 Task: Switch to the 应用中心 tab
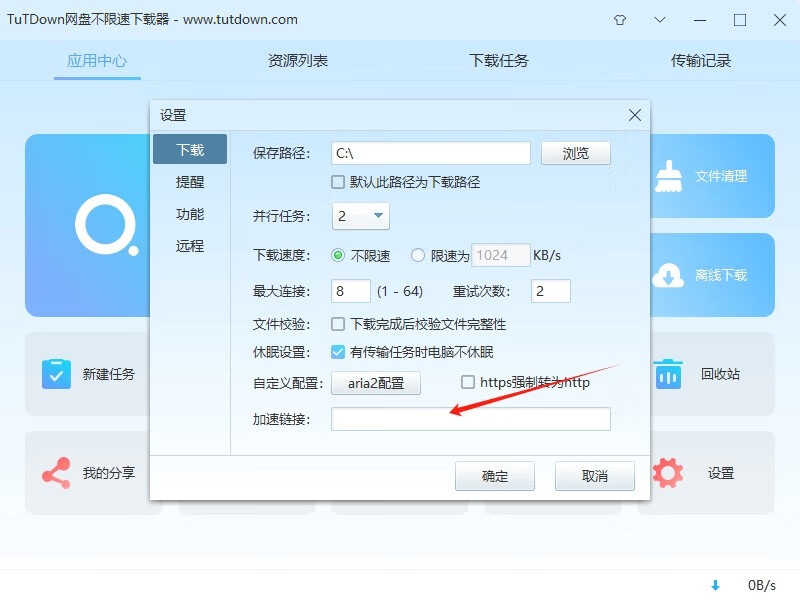click(x=97, y=61)
